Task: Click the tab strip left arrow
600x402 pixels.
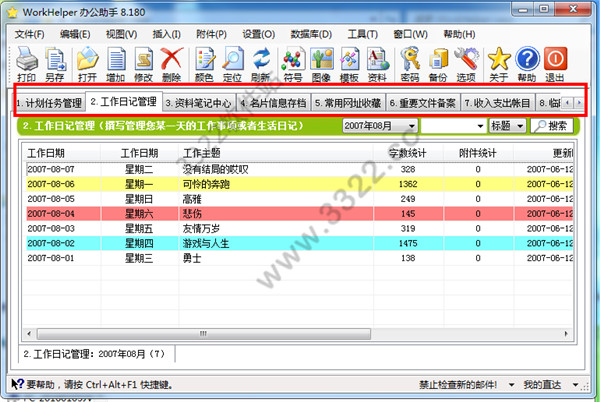Action: [568, 103]
